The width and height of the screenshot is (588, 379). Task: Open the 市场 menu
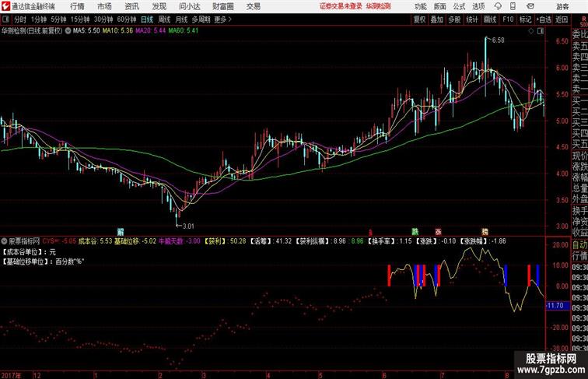click(105, 6)
